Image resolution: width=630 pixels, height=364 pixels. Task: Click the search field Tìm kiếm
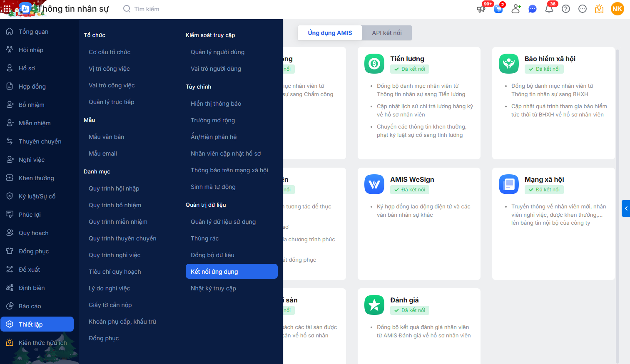pos(146,9)
